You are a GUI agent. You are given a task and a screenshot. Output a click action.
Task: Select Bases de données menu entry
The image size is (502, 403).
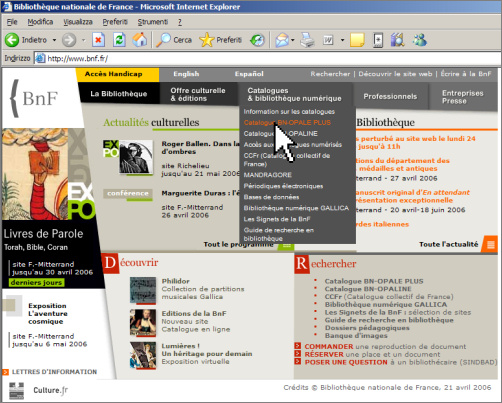pos(271,197)
